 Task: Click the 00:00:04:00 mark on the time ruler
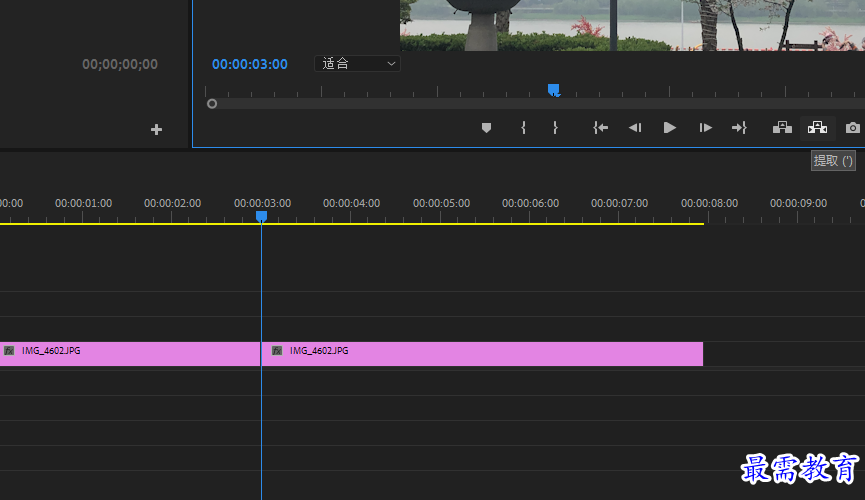[x=351, y=204]
